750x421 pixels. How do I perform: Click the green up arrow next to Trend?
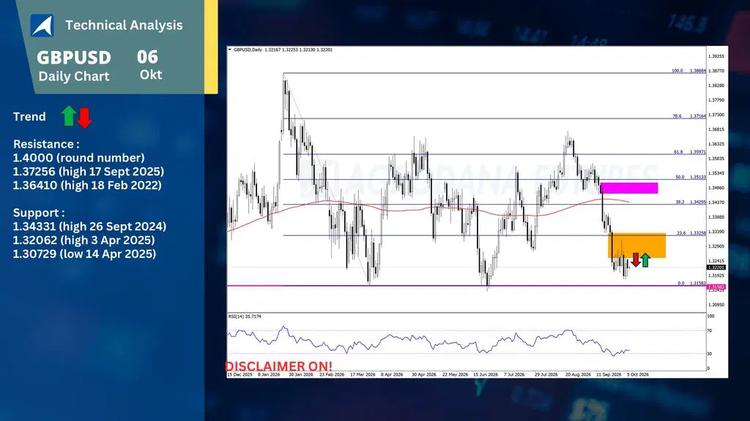pos(69,116)
